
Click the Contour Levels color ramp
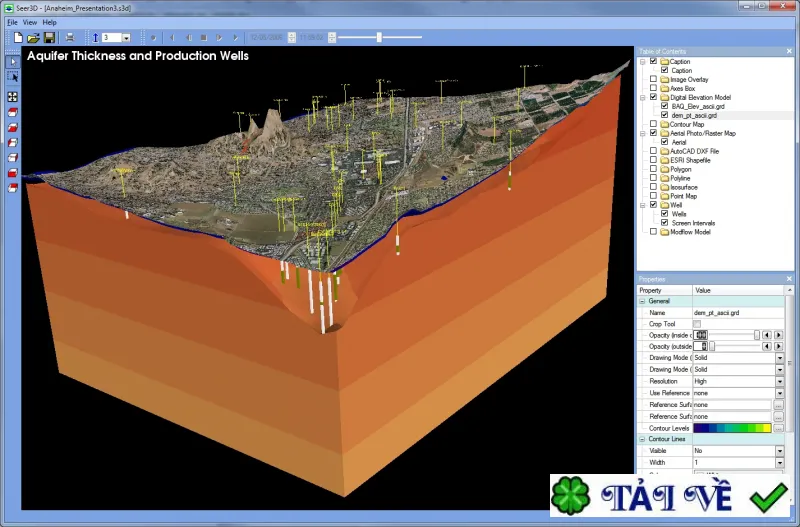(732, 428)
